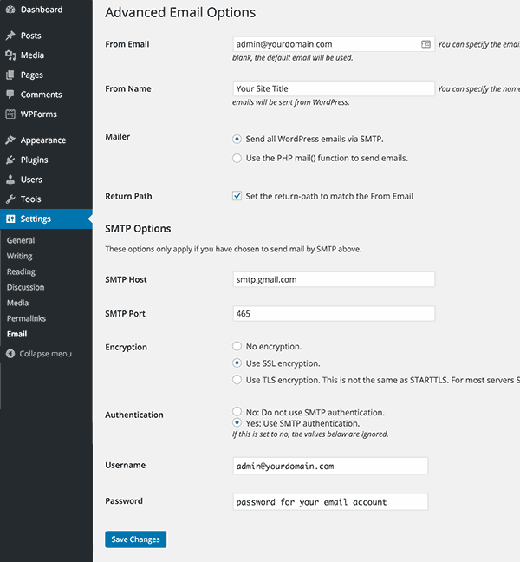Click the Encryption label
This screenshot has width=520, height=562.
tap(126, 347)
